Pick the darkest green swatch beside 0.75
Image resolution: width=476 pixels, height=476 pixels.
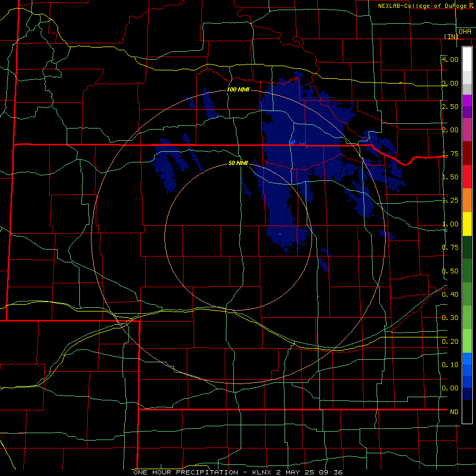point(467,247)
